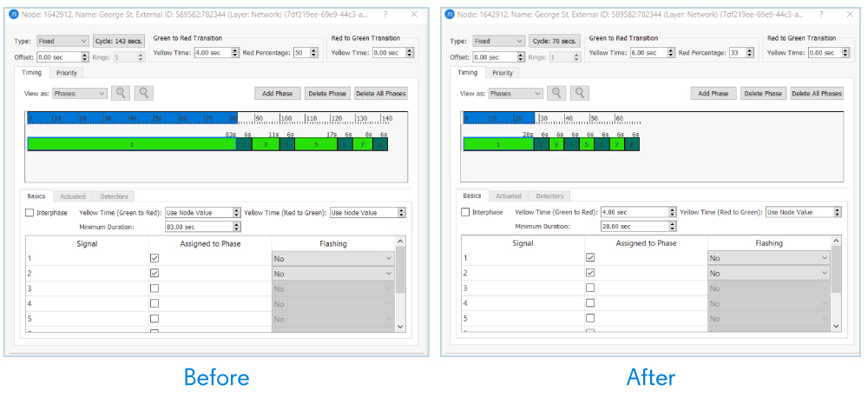Click Green to Red Yellow Time 4.00 sec field
This screenshot has height=398, width=868.
click(x=217, y=53)
